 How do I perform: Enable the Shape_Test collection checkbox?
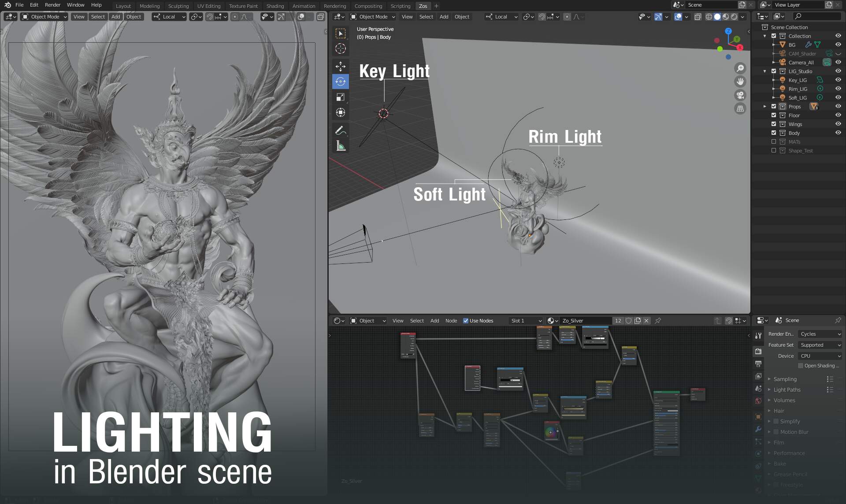[x=774, y=150]
